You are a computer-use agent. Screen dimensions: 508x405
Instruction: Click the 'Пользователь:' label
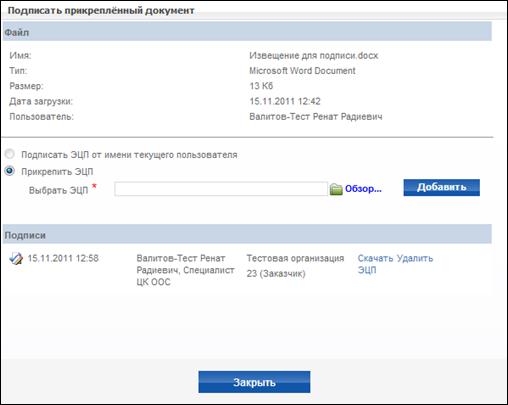click(42, 117)
